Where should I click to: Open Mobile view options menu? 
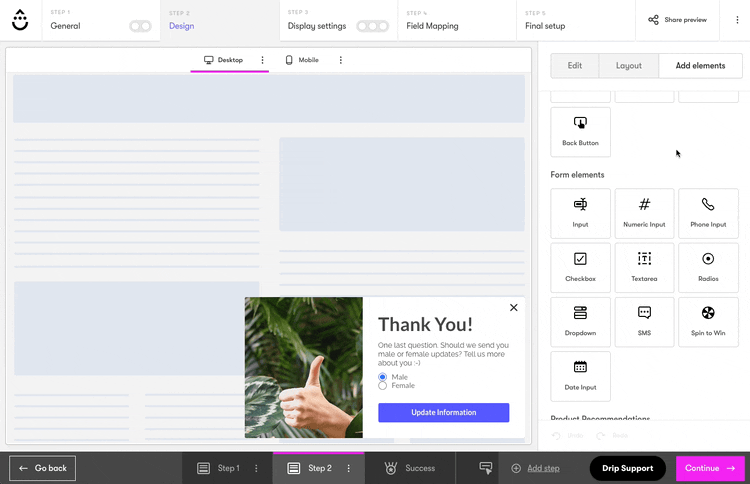click(x=341, y=60)
